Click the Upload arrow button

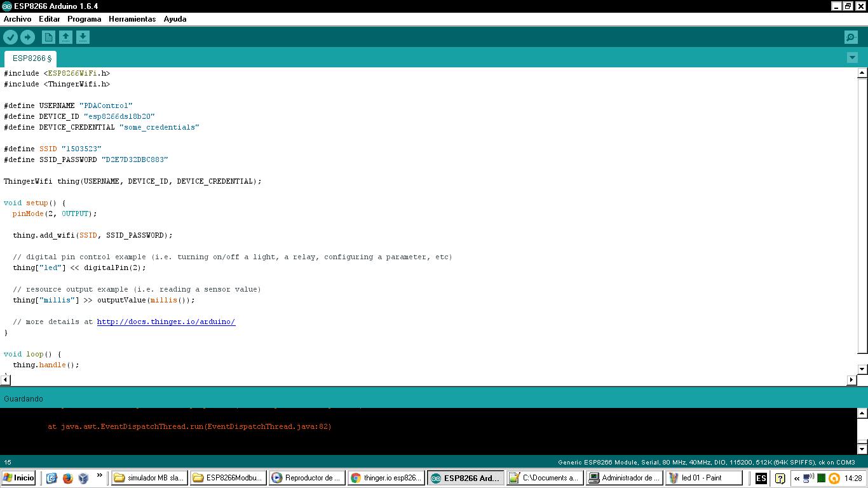click(27, 37)
